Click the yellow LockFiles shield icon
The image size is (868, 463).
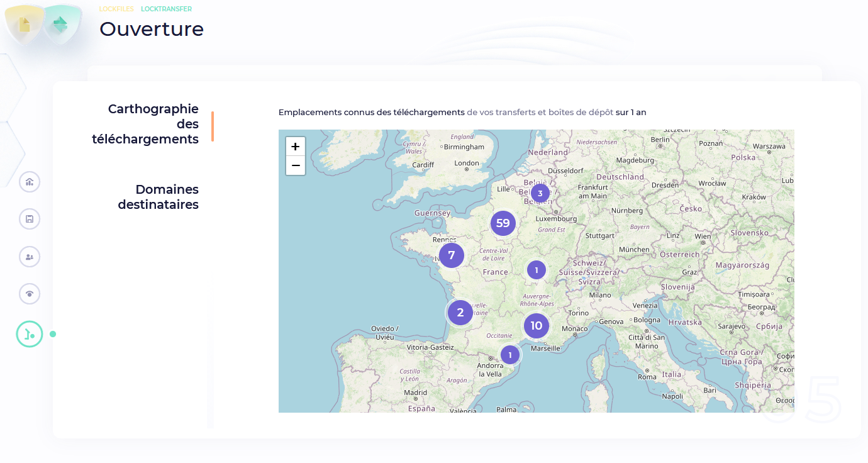24,24
